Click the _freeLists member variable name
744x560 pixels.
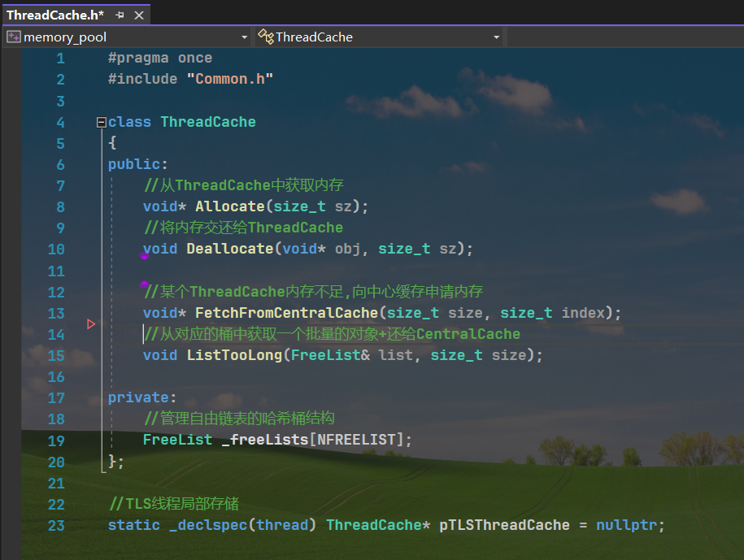point(265,440)
